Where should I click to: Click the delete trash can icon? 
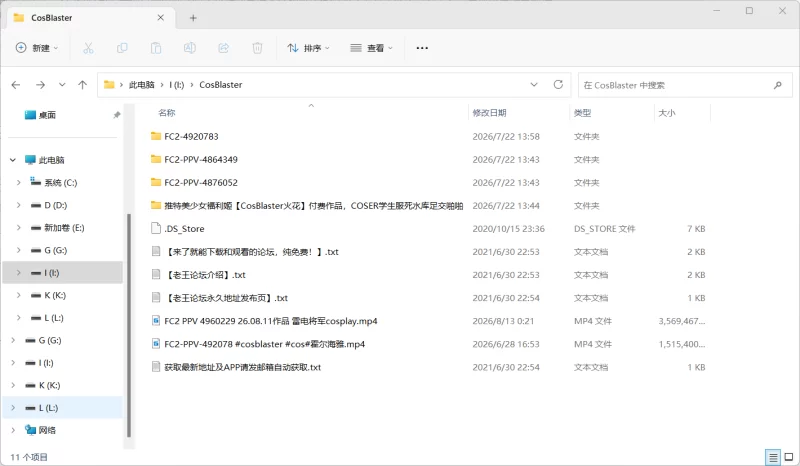point(257,48)
